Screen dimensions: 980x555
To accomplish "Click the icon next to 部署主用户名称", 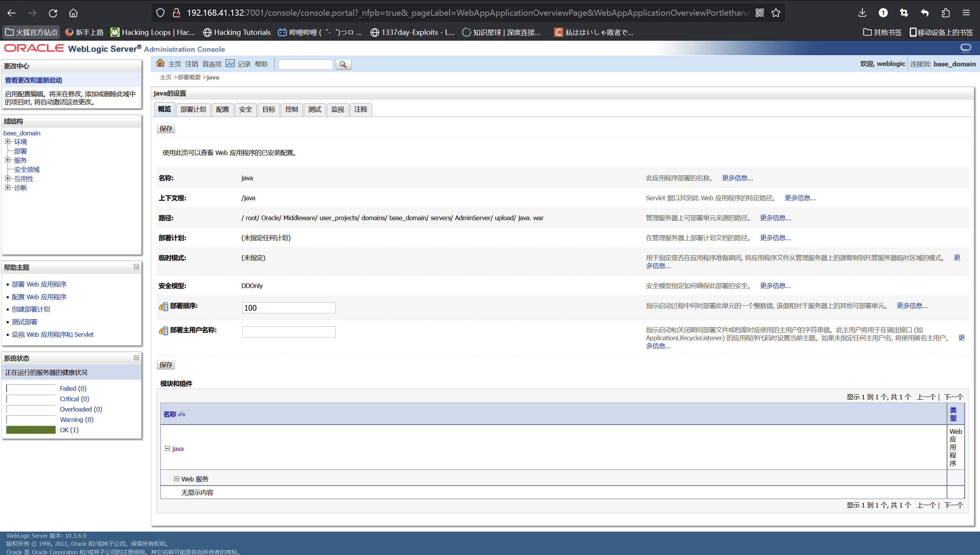I will [x=163, y=331].
